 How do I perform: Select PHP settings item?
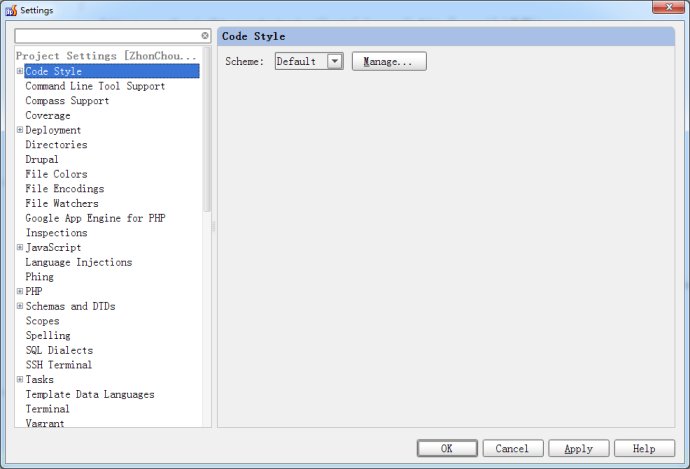(x=34, y=291)
